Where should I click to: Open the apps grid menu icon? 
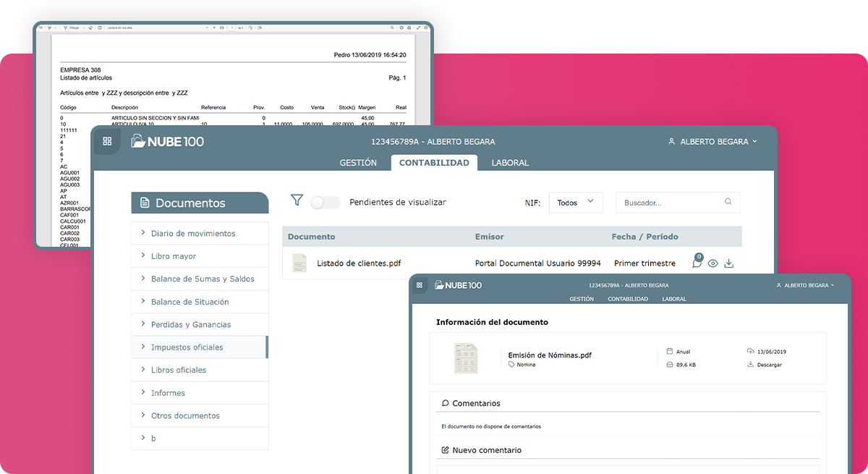(x=107, y=141)
